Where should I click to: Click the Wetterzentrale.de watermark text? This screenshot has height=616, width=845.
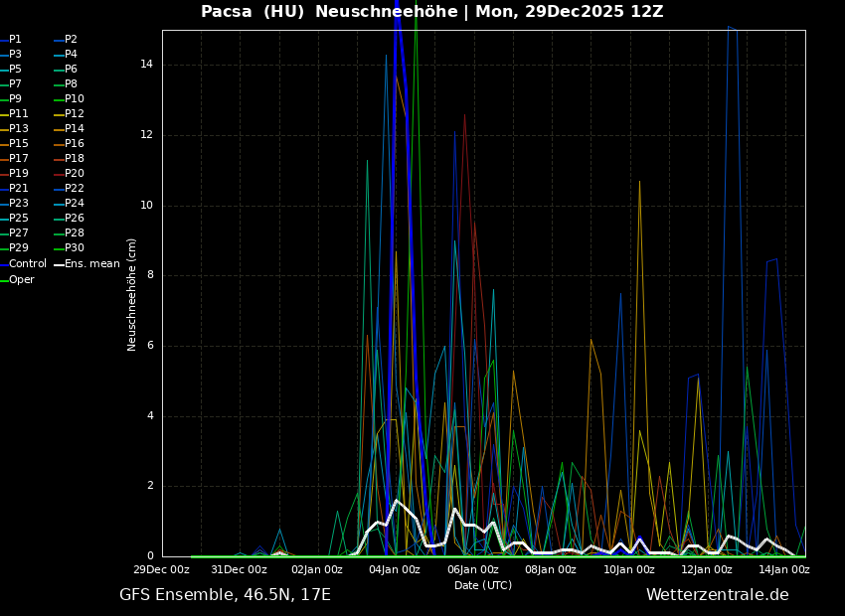(x=717, y=595)
